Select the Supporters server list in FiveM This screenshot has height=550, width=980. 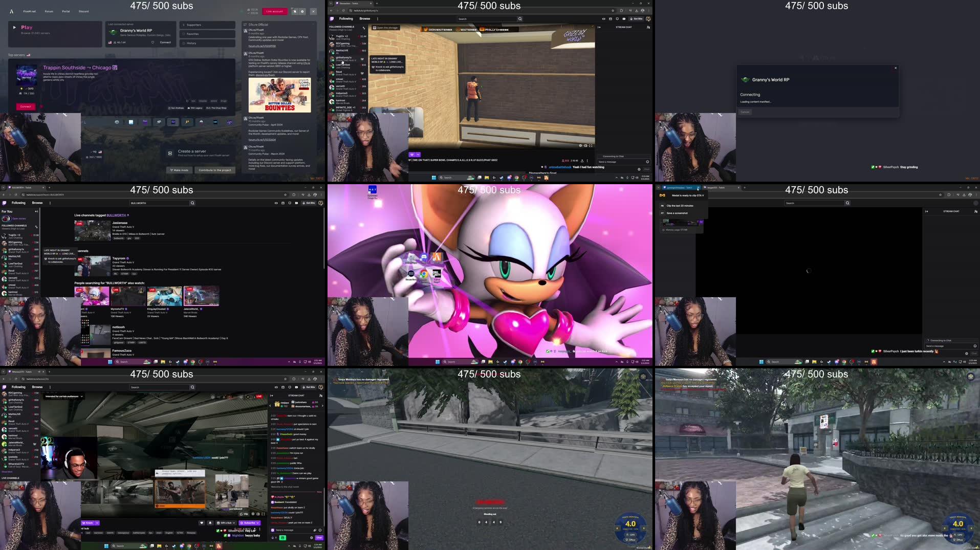coord(207,25)
